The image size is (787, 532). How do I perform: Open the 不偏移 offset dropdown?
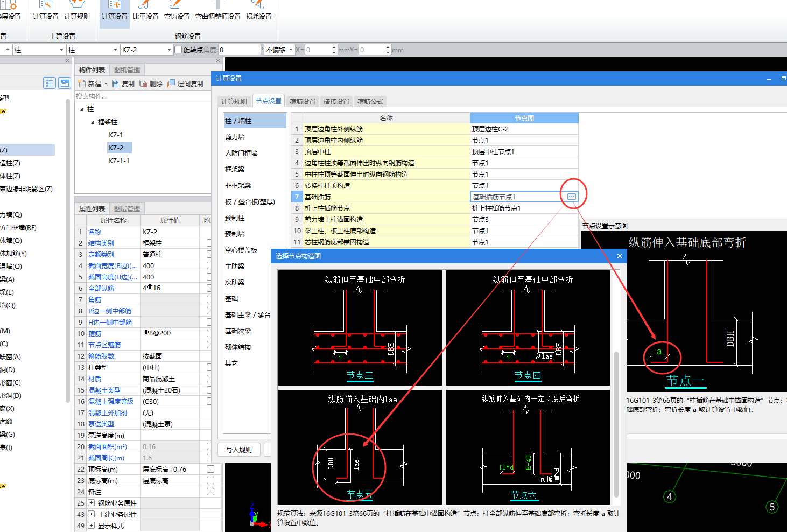point(291,50)
